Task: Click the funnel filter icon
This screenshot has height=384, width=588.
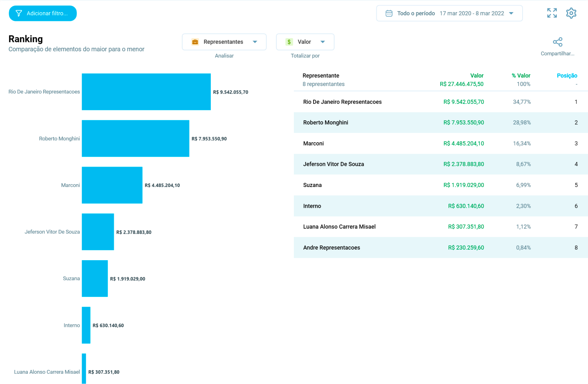Action: 19,13
